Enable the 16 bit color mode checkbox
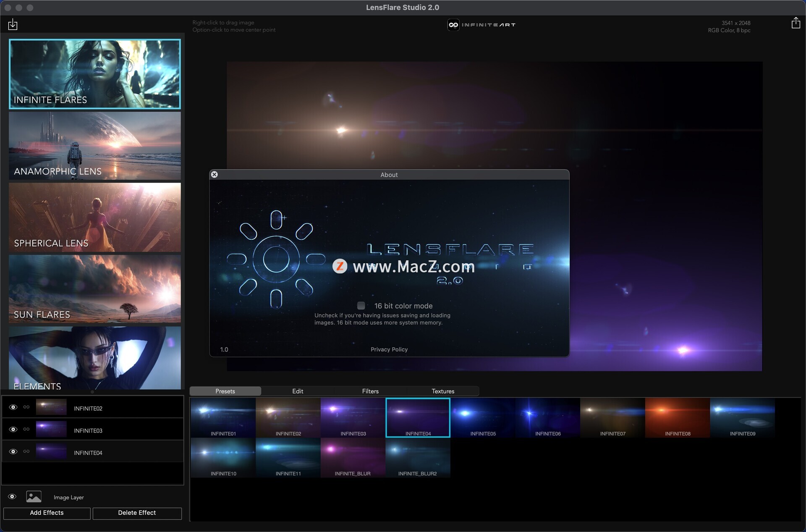 (361, 306)
